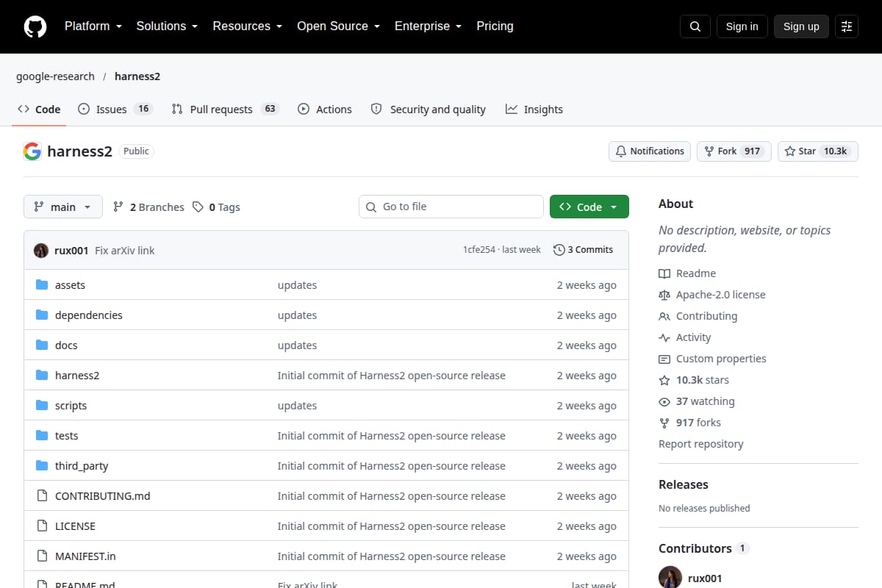Expand the Resources menu
882x588 pixels.
(248, 26)
